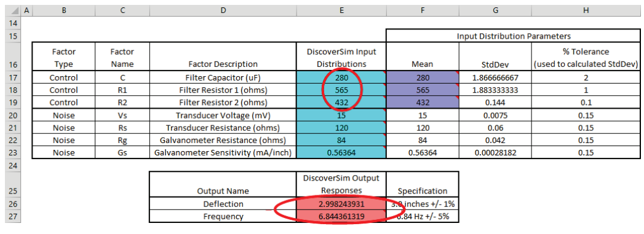Select column E header
Screen dimensions: 644x234
point(341,10)
